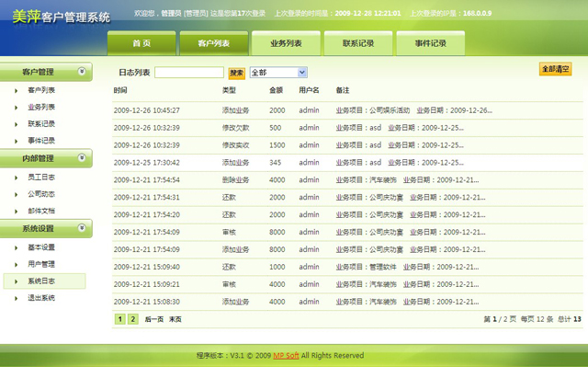
Task: Click the 系统设置 section header label
Action: (x=38, y=228)
